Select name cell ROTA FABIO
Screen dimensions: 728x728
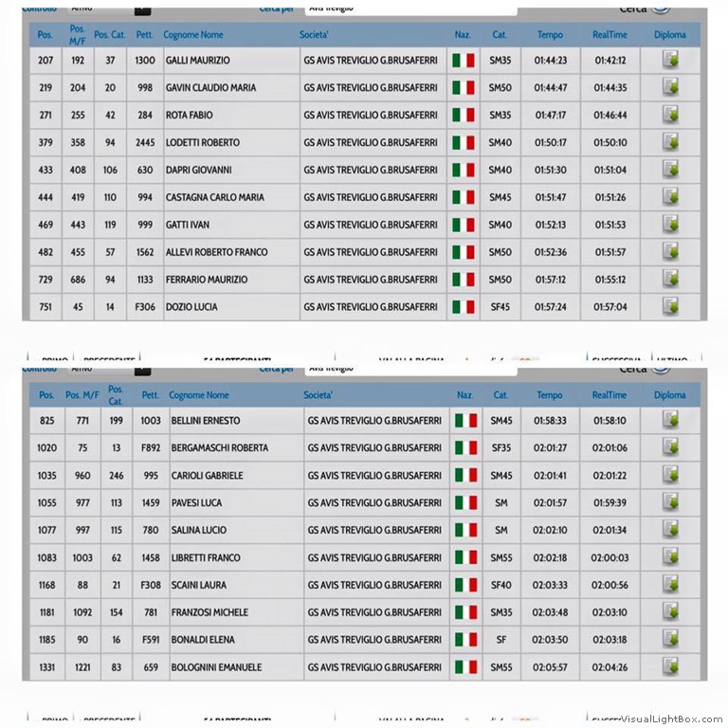point(231,115)
